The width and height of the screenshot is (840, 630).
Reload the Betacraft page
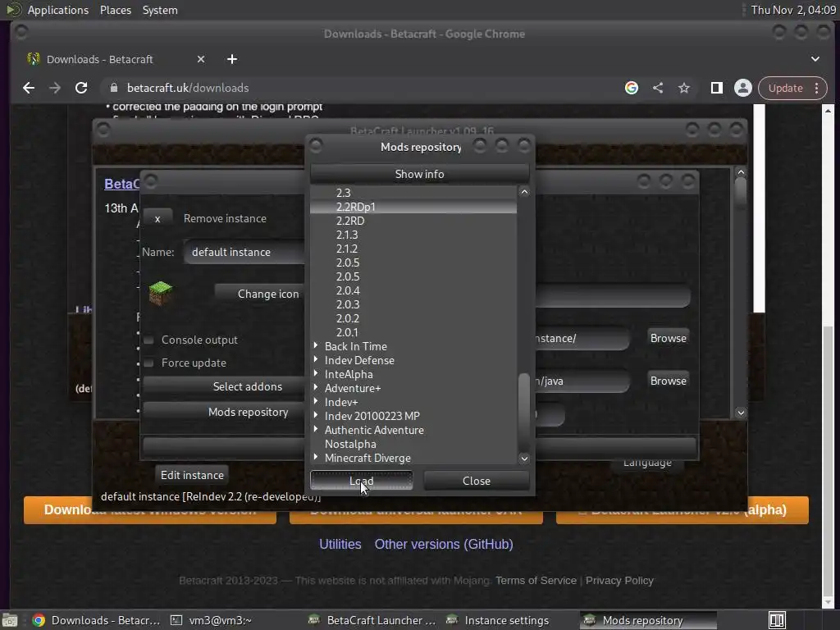click(81, 88)
